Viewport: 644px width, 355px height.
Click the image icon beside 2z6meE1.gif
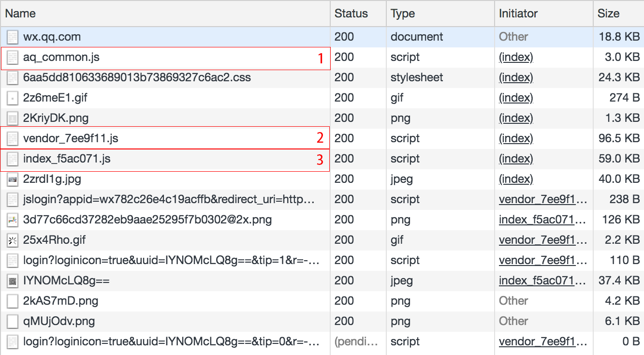[13, 98]
